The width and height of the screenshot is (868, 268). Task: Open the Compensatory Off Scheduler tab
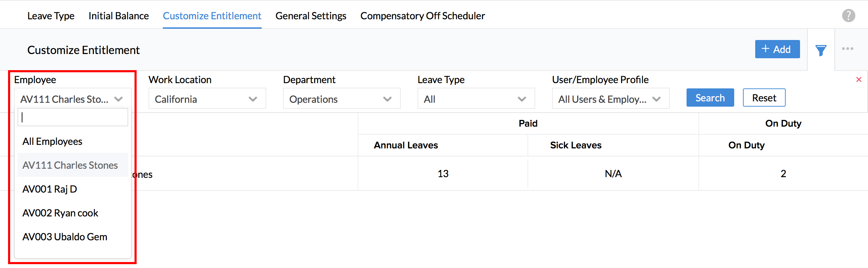422,16
